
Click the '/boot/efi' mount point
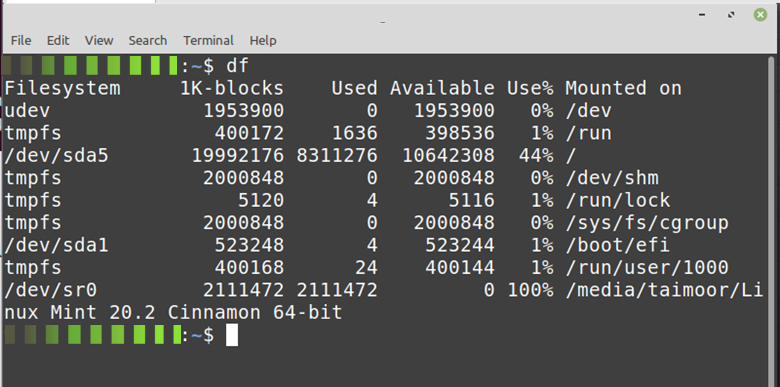(x=617, y=245)
